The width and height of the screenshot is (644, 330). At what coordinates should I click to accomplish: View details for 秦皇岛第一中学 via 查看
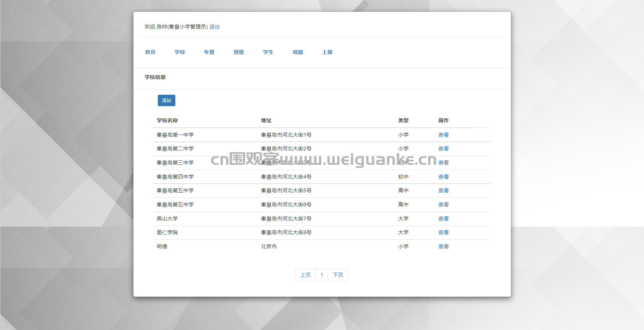pyautogui.click(x=444, y=135)
